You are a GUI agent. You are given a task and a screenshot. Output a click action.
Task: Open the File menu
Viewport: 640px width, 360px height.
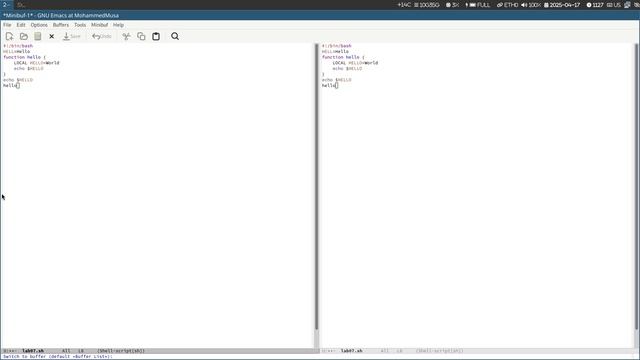pyautogui.click(x=7, y=25)
